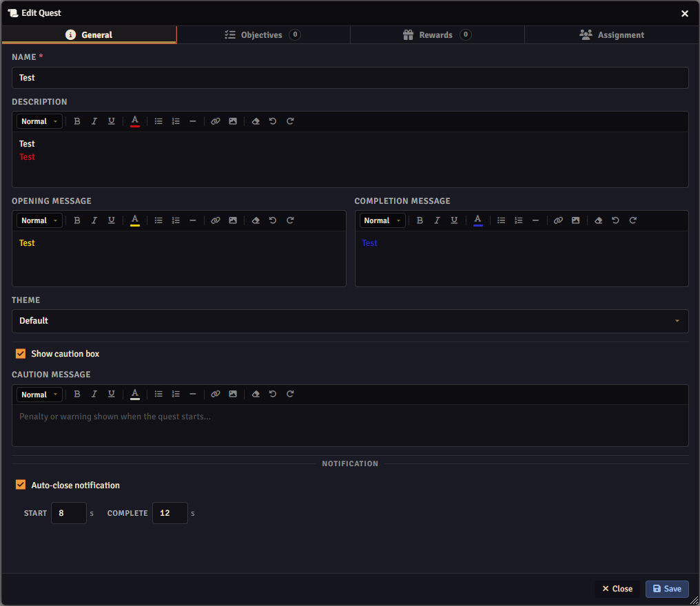Screen dimensions: 700x606
Task: Add numbered list in Description editor
Action: 176,121
